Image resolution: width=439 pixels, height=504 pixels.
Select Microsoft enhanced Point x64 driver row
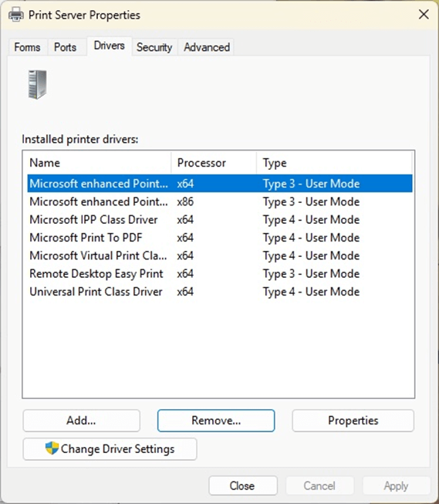click(x=220, y=184)
